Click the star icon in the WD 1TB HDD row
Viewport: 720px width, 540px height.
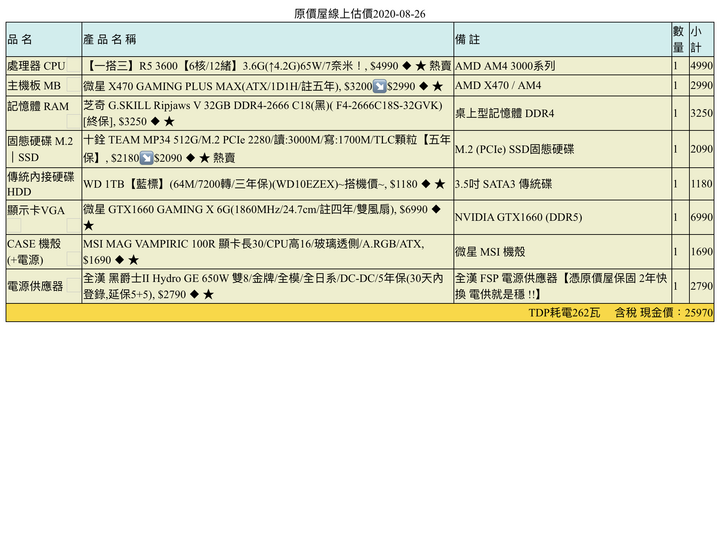(440, 184)
